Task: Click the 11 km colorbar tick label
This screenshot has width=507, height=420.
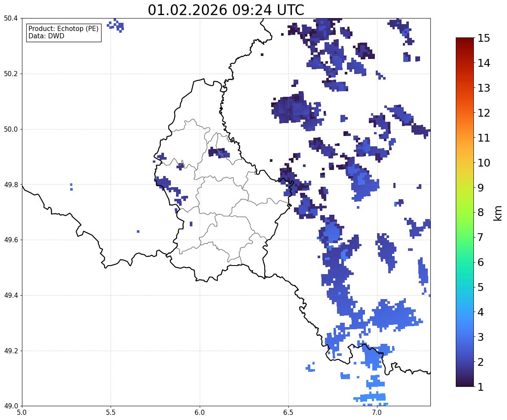Action: [484, 138]
